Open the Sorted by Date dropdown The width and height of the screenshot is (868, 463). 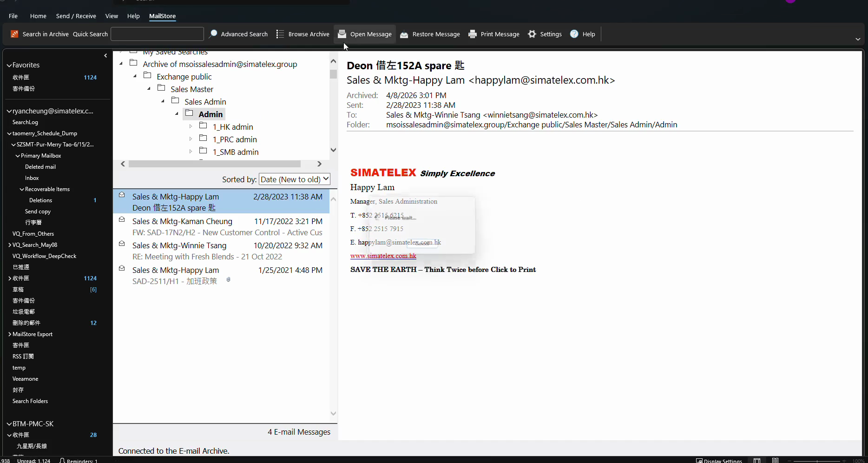pos(295,179)
